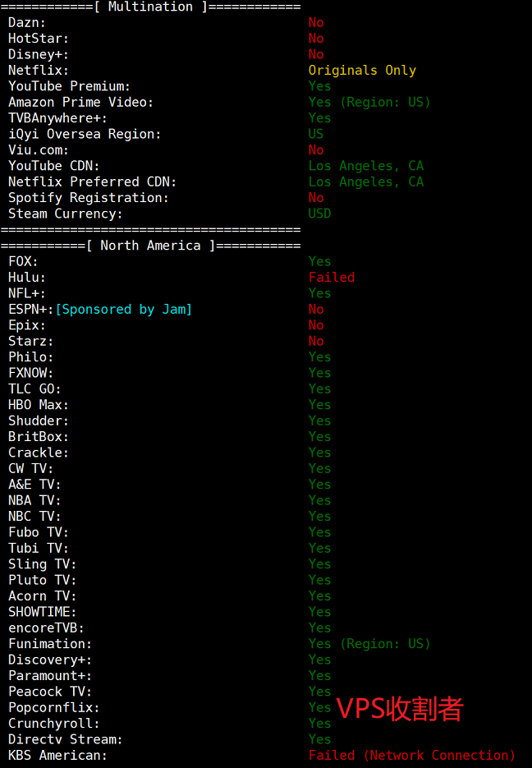Click the "Spotify Registration:" label
The image size is (532, 768).
pyautogui.click(x=89, y=198)
